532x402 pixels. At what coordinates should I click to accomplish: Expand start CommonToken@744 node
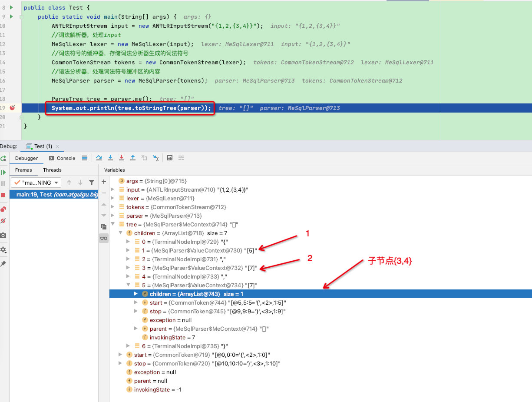tap(136, 302)
